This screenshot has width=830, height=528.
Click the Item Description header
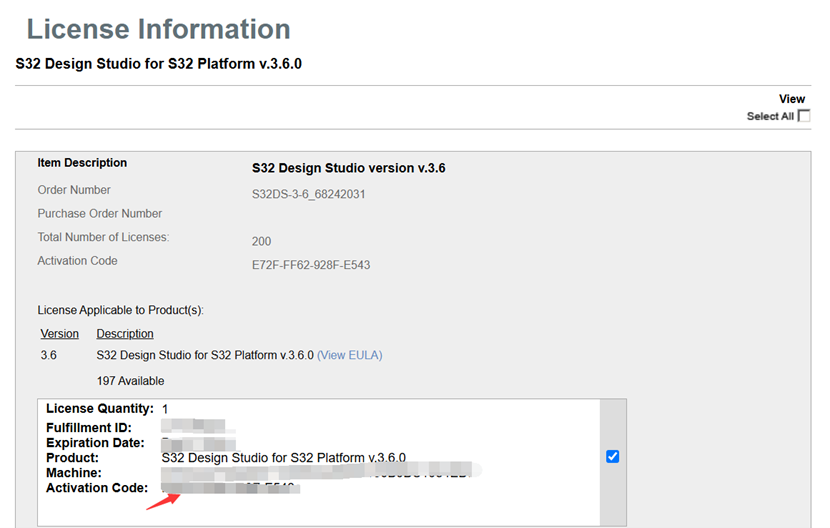coord(82,163)
